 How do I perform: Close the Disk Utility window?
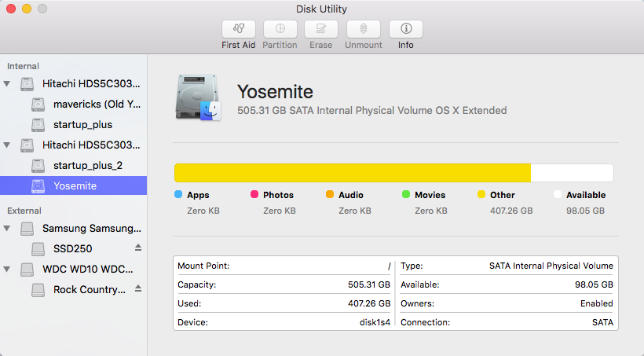(11, 9)
